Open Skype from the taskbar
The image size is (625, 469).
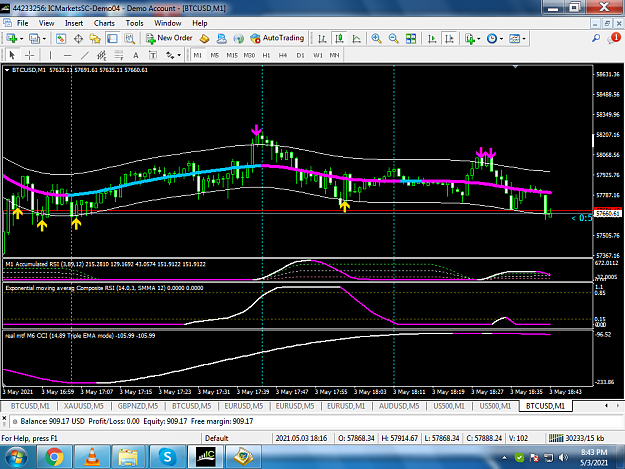click(x=167, y=457)
